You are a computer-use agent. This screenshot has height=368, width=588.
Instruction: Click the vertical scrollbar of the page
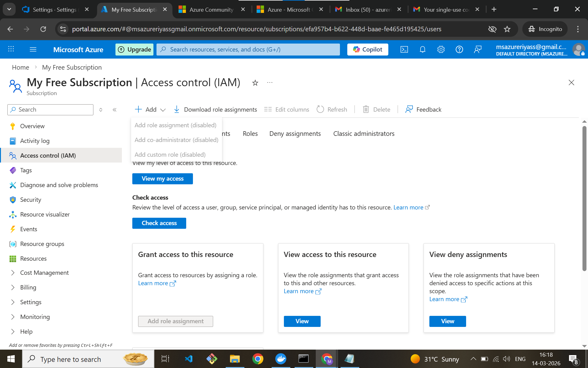(x=584, y=198)
